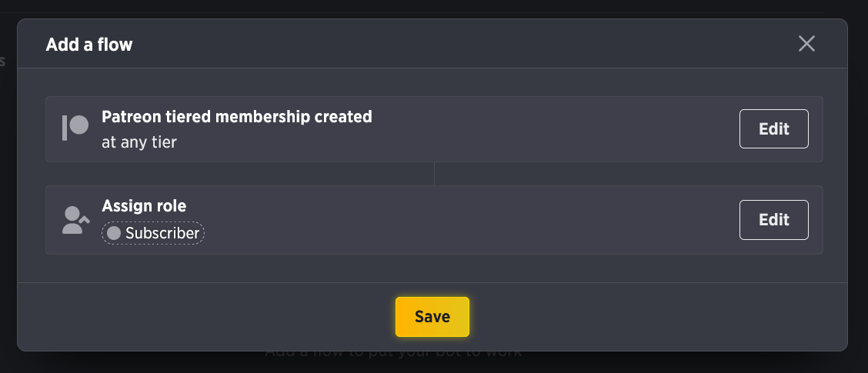Click the dialog footer left of Save
Screen dimensions: 868x373
point(205,317)
